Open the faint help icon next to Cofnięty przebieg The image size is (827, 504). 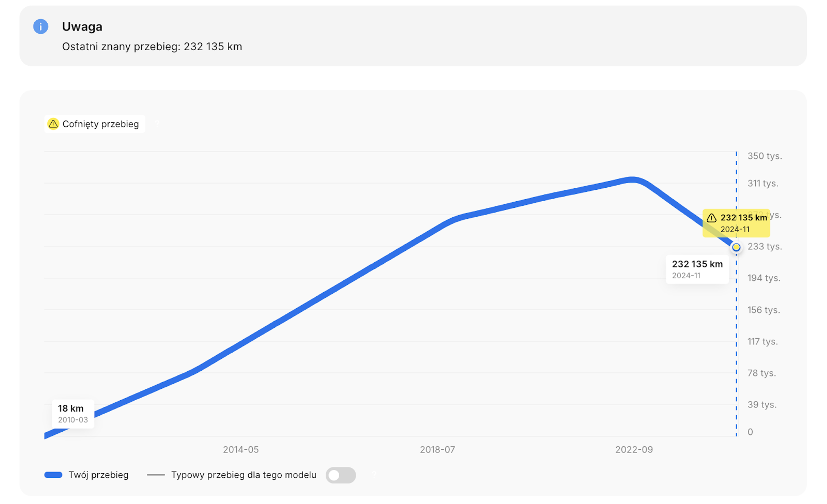coord(157,124)
